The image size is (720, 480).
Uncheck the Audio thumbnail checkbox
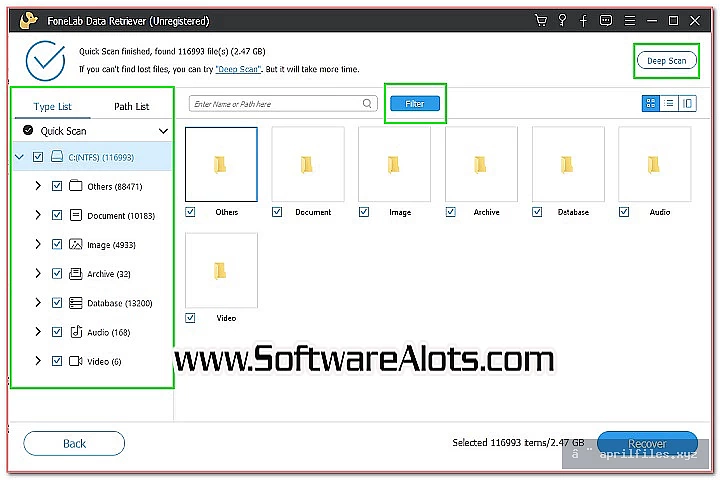point(624,212)
